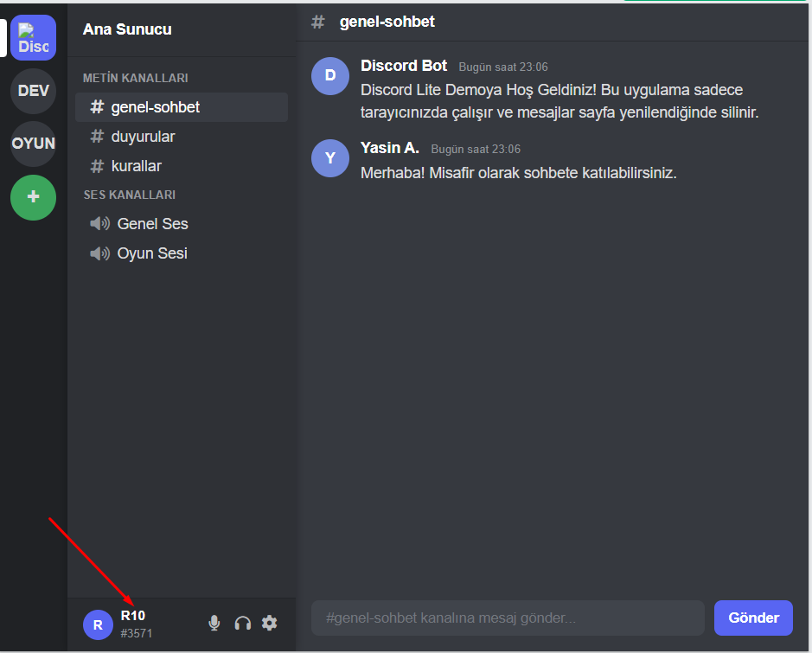Toggle the headphones deafen icon
Viewport: 812px width, 653px height.
pos(242,623)
